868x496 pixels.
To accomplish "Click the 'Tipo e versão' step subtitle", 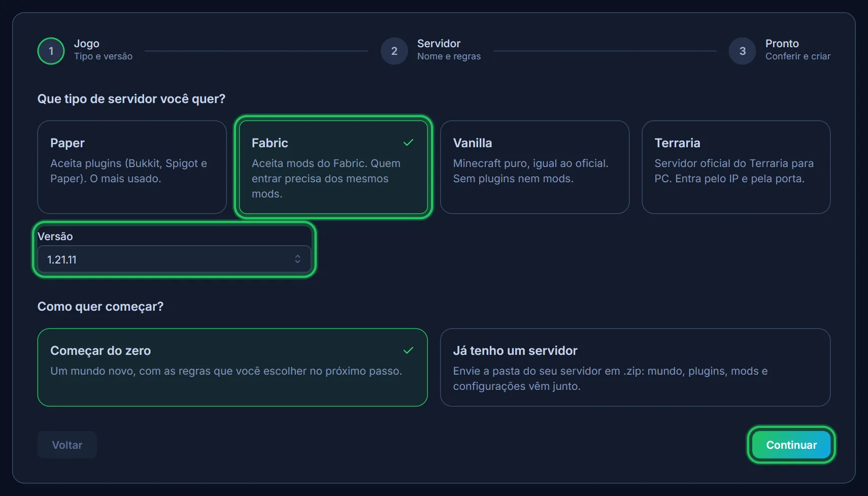I will (x=103, y=56).
